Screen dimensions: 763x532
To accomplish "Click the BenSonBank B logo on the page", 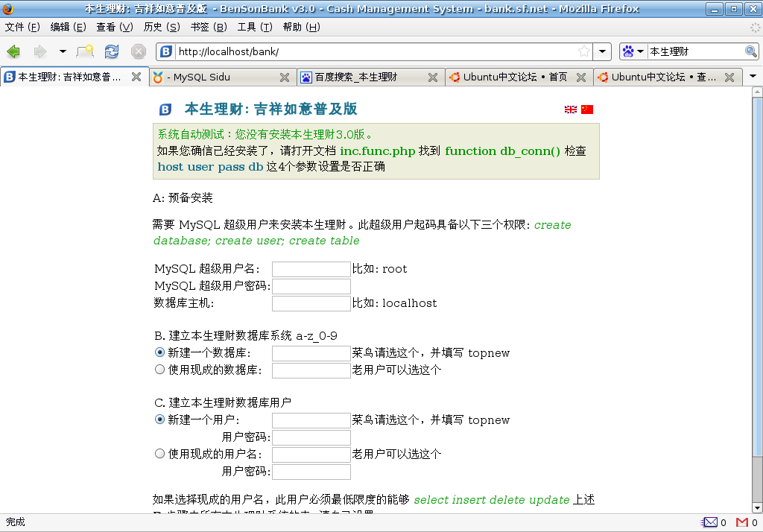I will [x=165, y=110].
